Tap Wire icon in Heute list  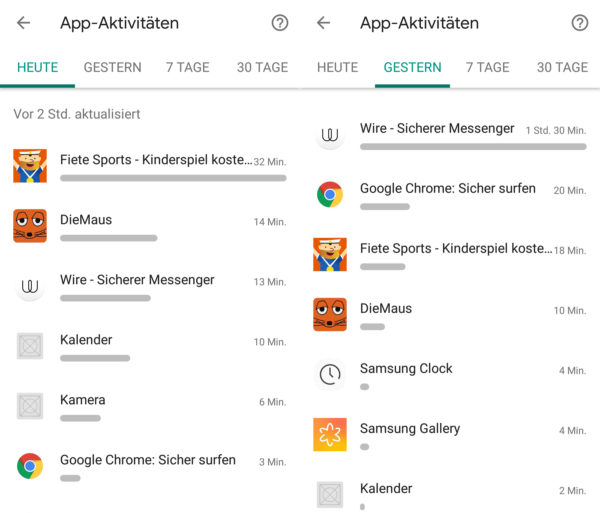pos(30,286)
